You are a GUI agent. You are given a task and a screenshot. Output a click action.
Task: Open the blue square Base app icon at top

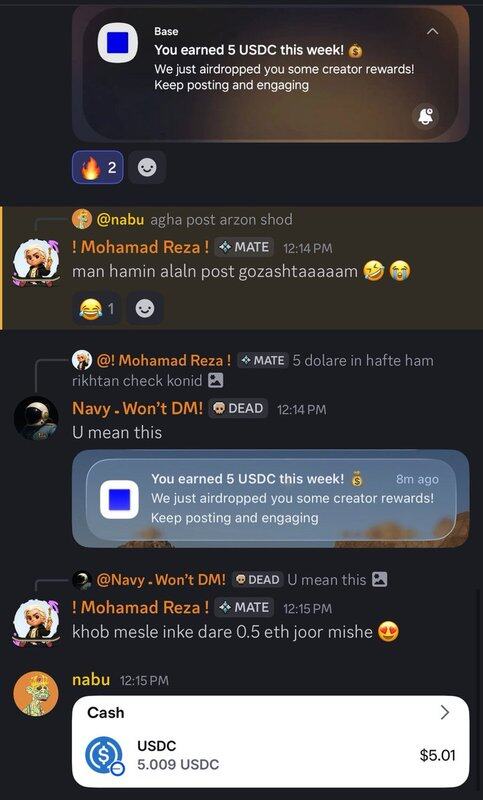pos(118,43)
